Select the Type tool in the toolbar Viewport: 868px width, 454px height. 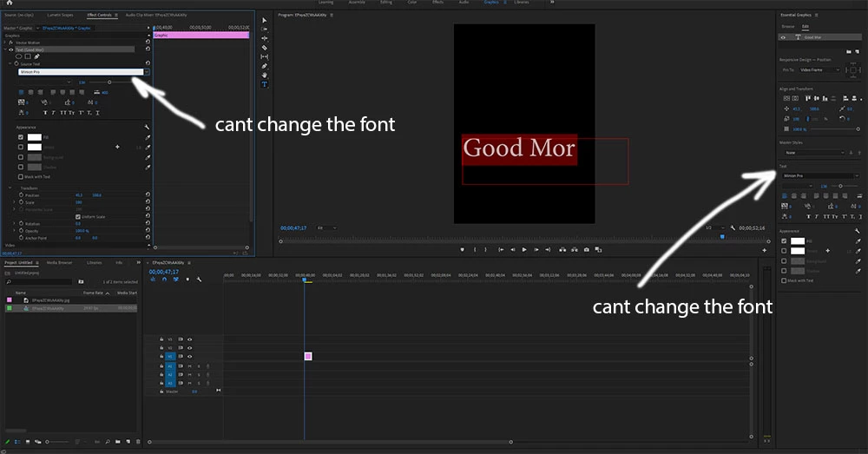[264, 84]
